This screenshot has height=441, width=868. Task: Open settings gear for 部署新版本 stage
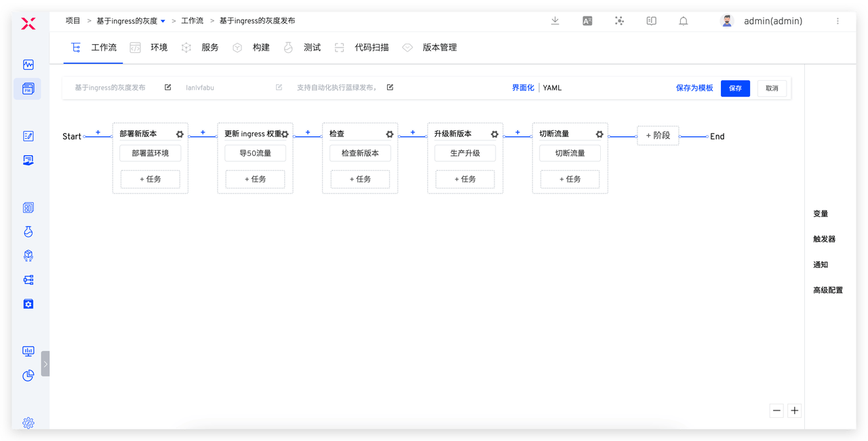tap(180, 134)
